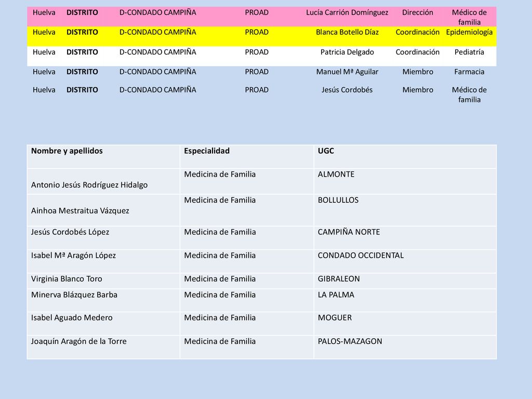Viewport: 532px width, 399px height.
Task: Click the Nombre y apellidos column header
Action: (67, 151)
